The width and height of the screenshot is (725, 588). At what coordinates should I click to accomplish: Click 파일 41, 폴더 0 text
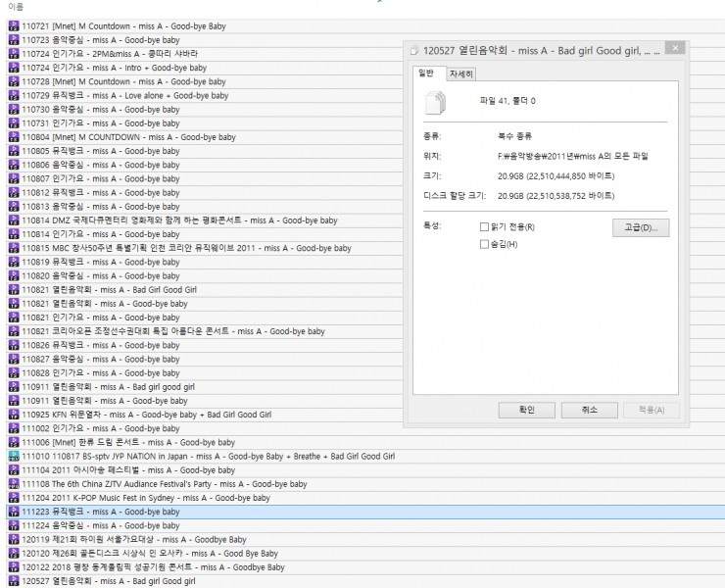(507, 101)
